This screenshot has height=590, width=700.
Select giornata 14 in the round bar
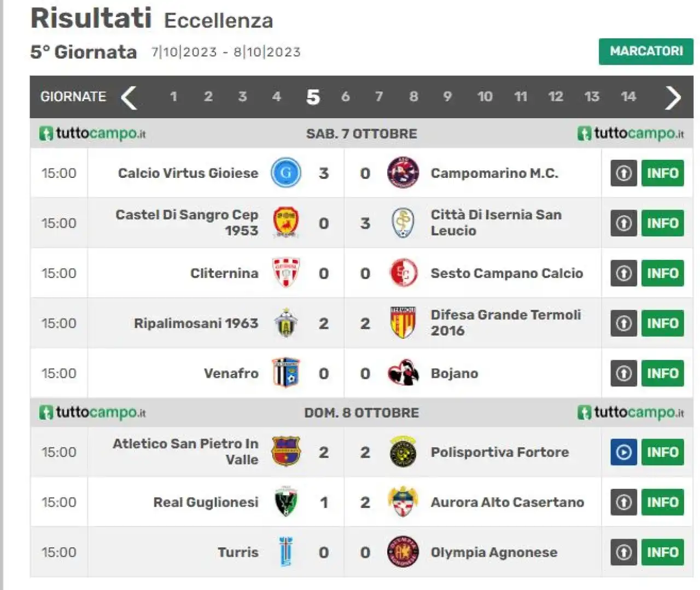(628, 97)
